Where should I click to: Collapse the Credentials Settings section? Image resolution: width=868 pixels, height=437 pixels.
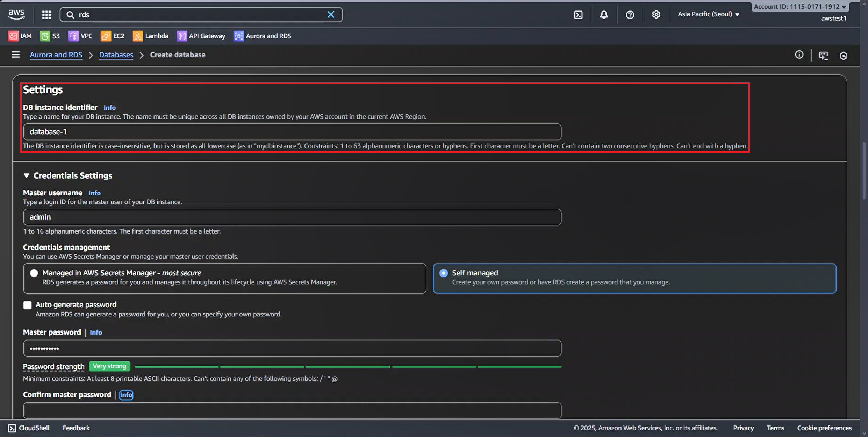(26, 175)
